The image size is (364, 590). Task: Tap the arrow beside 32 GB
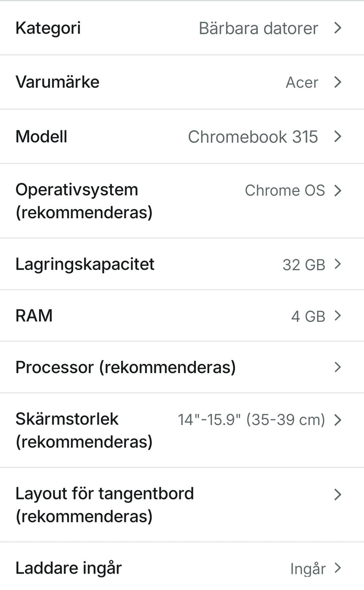coord(337,264)
